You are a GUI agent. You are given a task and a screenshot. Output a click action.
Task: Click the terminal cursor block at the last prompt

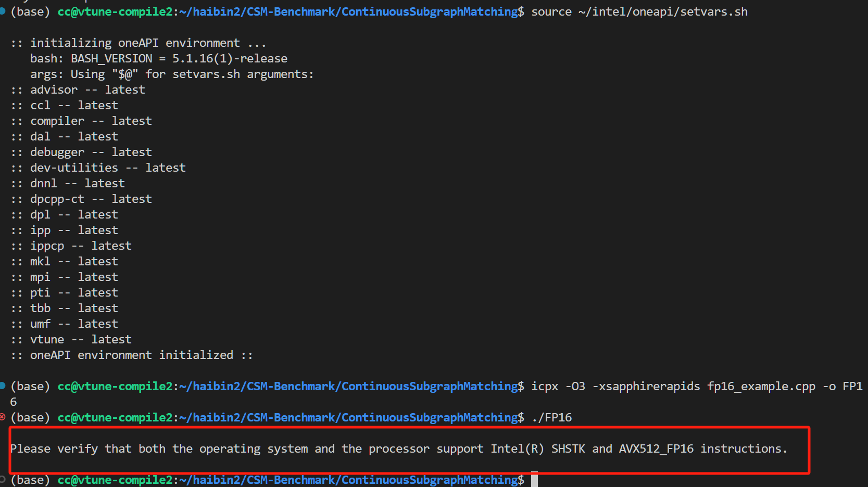[x=534, y=480]
